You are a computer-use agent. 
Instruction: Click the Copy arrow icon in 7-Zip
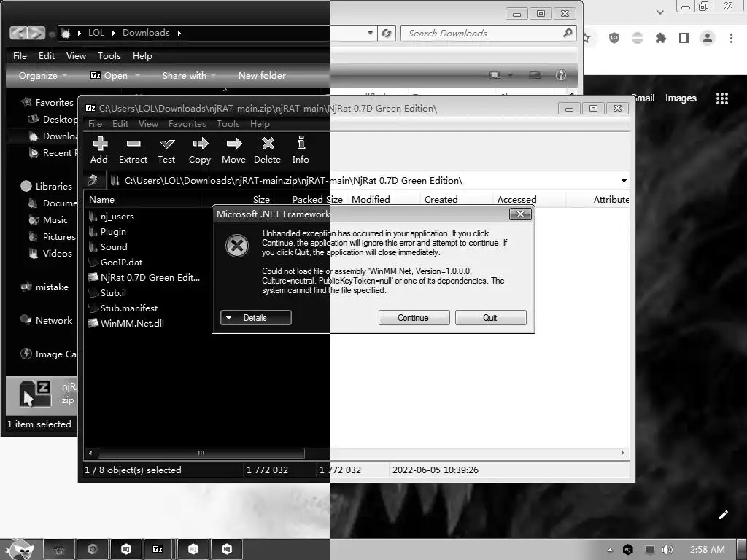tap(201, 144)
